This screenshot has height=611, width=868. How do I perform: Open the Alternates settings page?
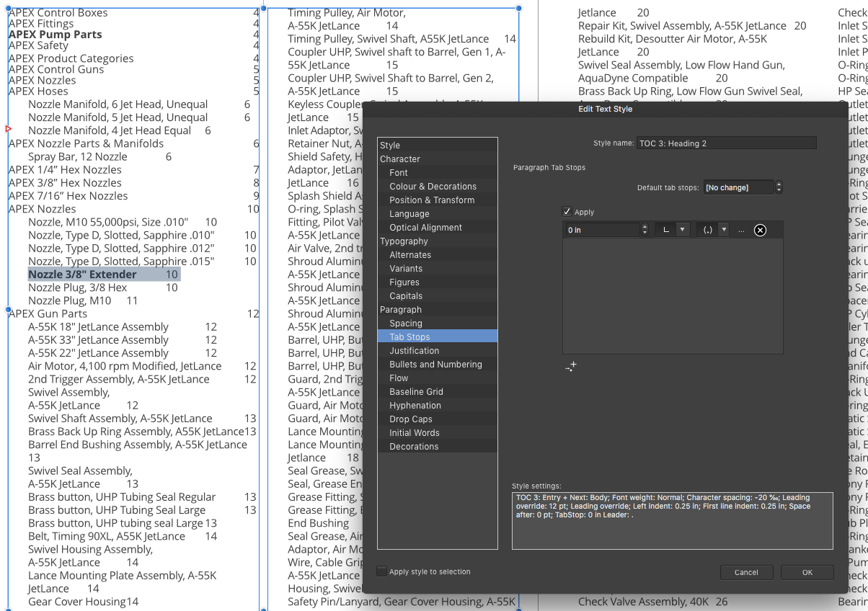pos(438,255)
